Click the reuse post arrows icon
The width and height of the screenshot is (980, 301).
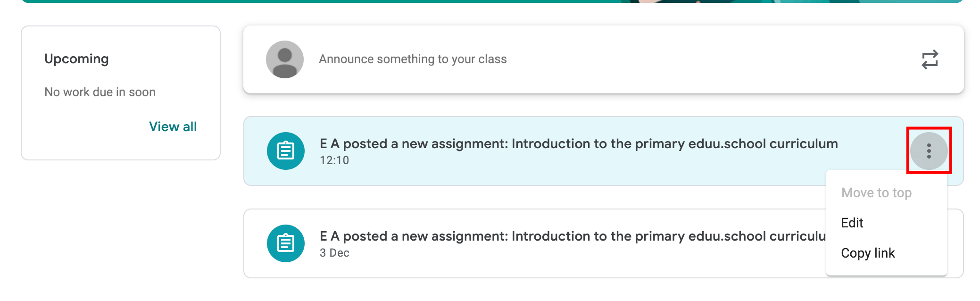pos(930,59)
